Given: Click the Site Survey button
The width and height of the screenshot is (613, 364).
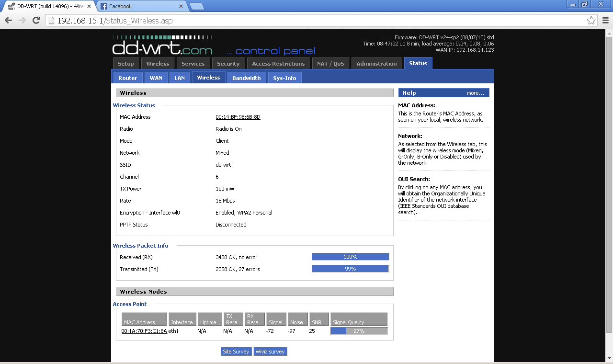Looking at the screenshot, I should point(236,352).
